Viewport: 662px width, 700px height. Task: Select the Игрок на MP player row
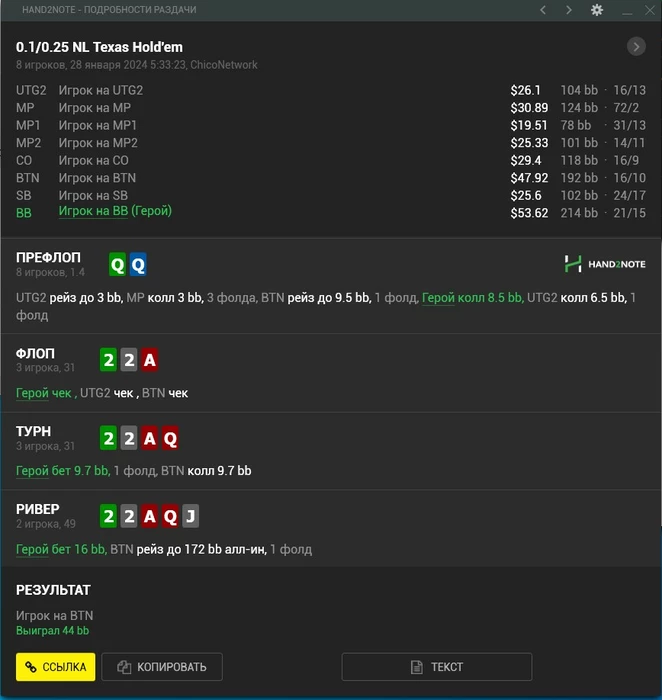point(331,108)
